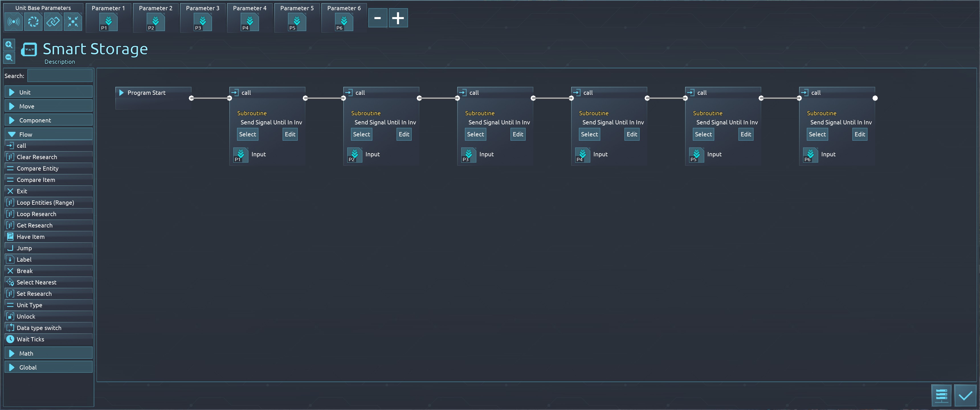Expand the Global category
The width and height of the screenshot is (980, 410).
pos(48,367)
